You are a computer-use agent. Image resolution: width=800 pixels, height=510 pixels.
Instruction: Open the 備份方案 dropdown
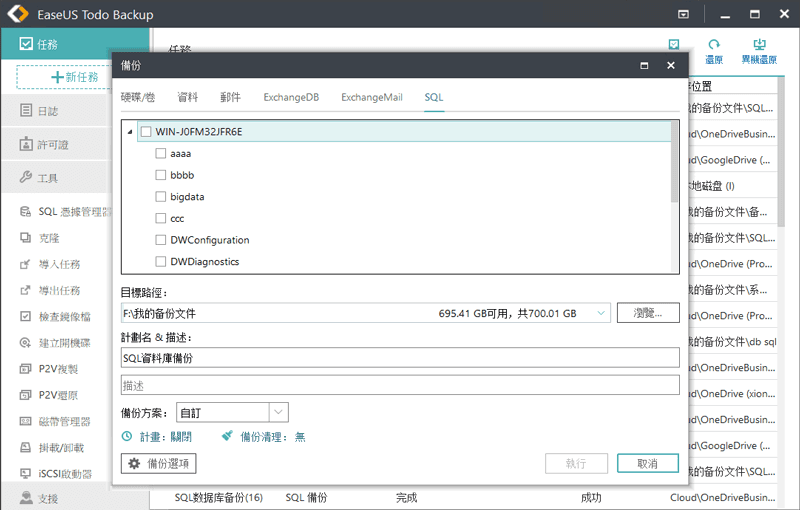pyautogui.click(x=278, y=412)
